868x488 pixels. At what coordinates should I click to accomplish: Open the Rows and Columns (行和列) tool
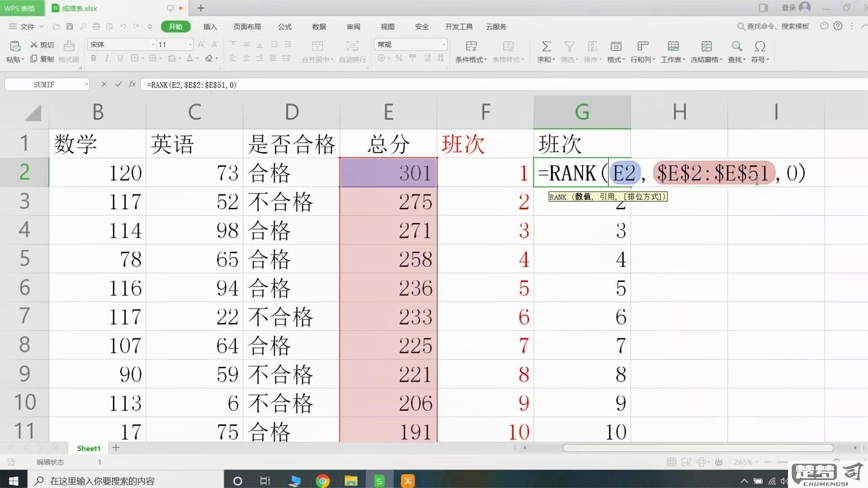pos(643,52)
